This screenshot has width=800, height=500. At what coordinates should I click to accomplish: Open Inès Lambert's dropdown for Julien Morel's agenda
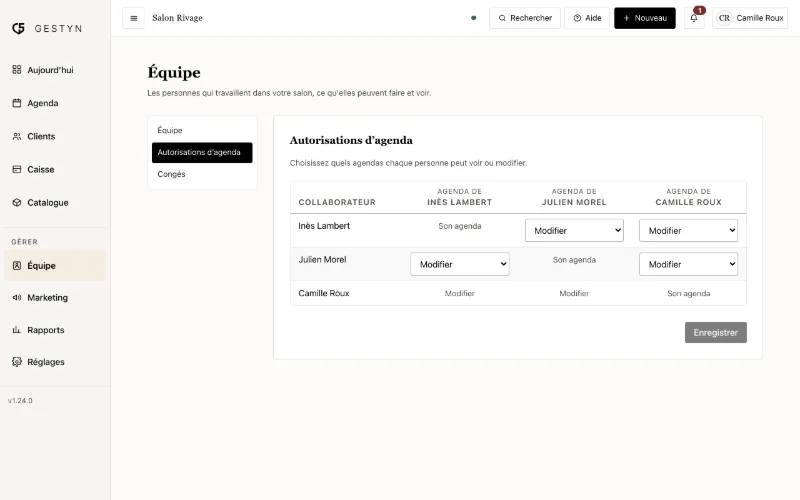574,231
